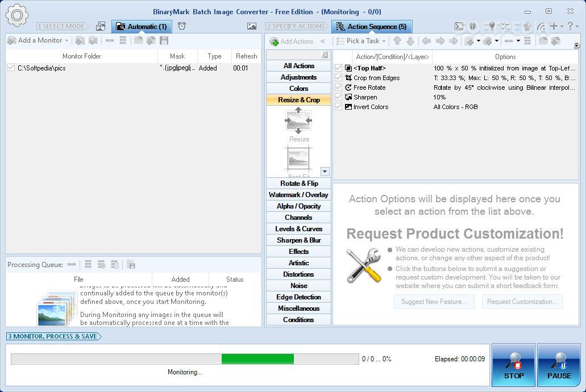Click the actions filter input field
This screenshot has height=392, width=586.
[294, 55]
